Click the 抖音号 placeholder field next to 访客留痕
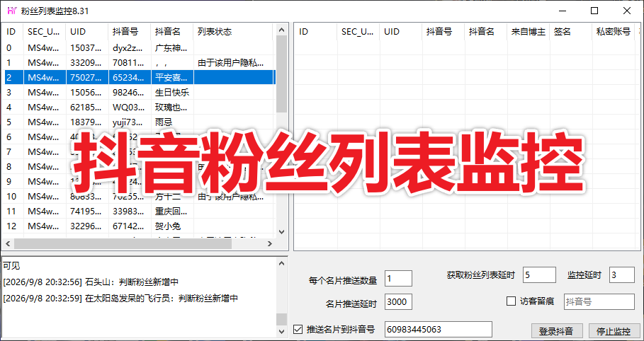Screen dimensions: 644x341 (599, 301)
